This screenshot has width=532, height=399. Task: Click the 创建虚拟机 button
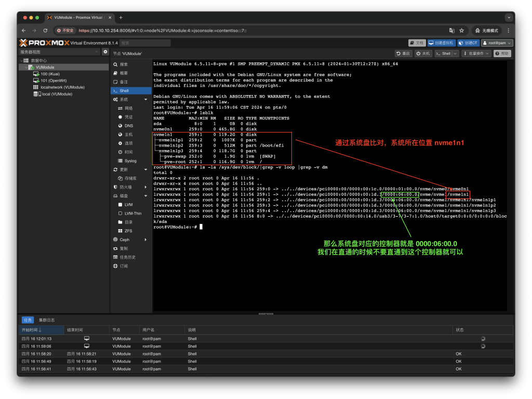tap(441, 43)
